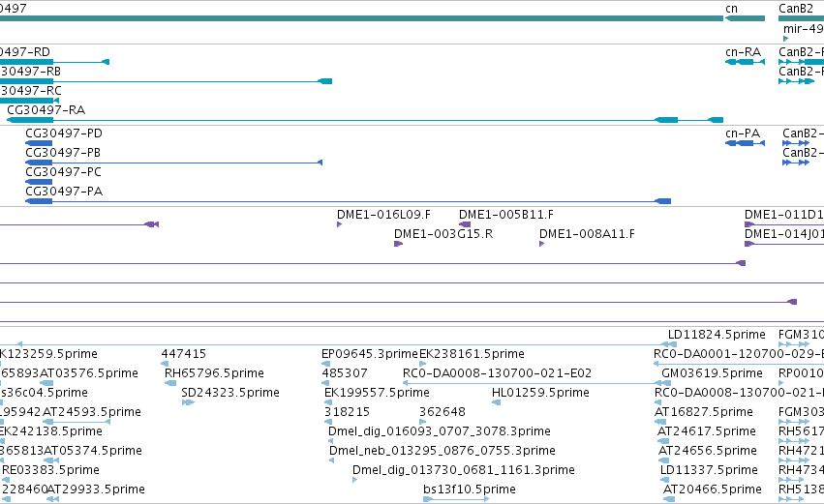824x504 pixels.
Task: Click the AT16827.5prime label
Action: [x=704, y=413]
